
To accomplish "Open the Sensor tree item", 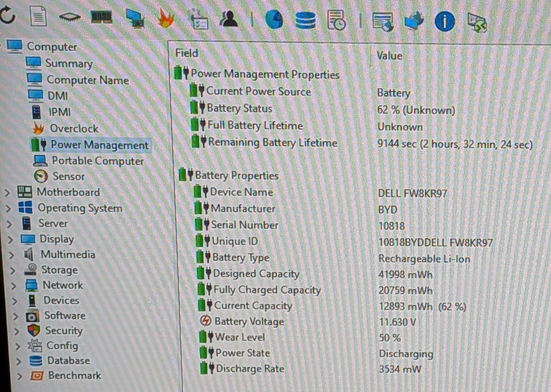I will point(59,176).
